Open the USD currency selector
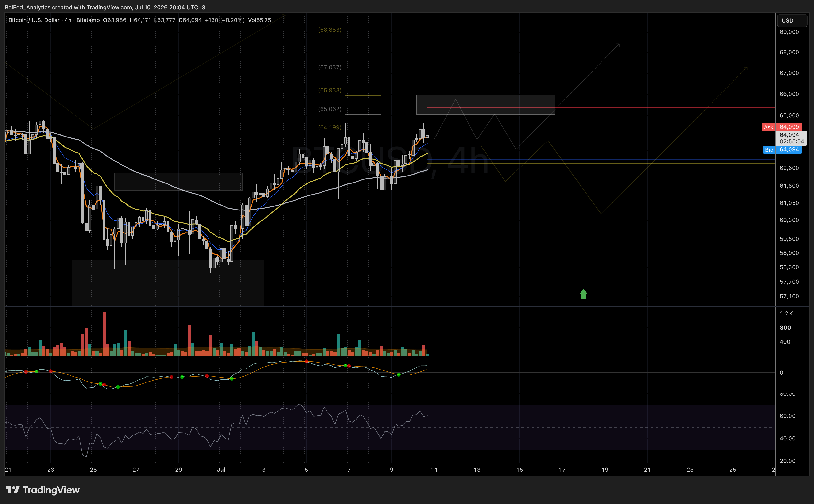 (792, 20)
